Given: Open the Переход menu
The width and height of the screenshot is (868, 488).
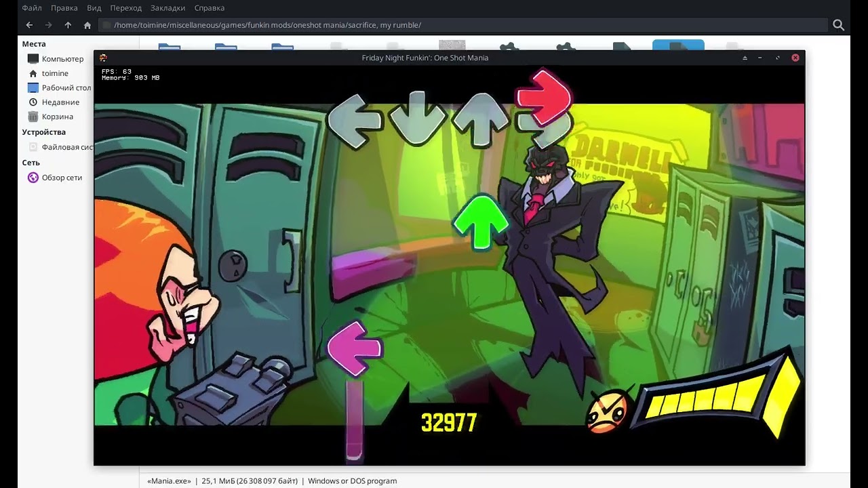Looking at the screenshot, I should coord(126,8).
